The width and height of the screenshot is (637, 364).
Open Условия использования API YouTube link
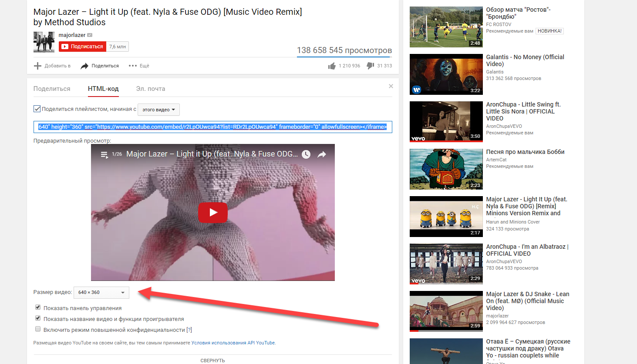point(233,343)
